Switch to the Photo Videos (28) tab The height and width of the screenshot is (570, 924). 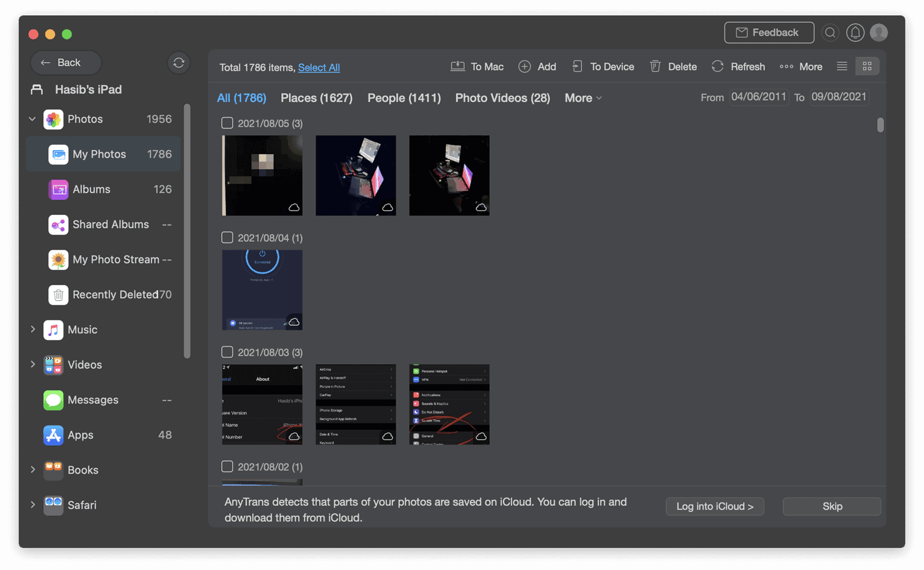[502, 98]
